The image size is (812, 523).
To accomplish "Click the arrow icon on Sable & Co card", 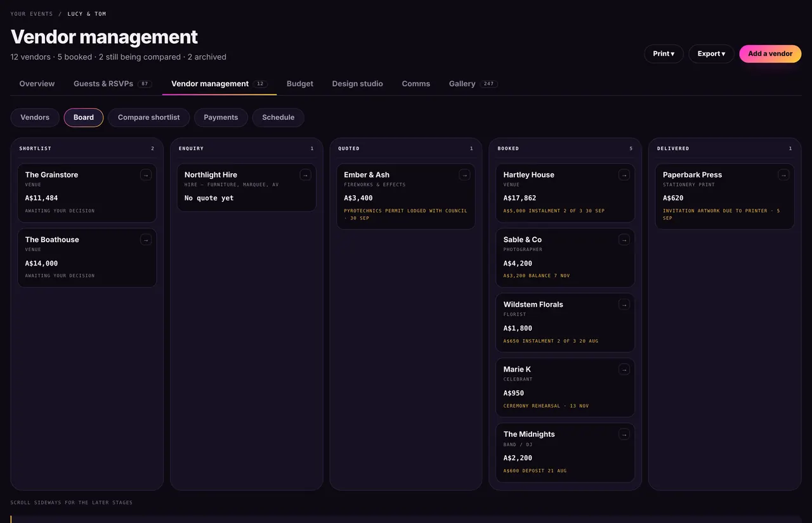I will (x=624, y=240).
